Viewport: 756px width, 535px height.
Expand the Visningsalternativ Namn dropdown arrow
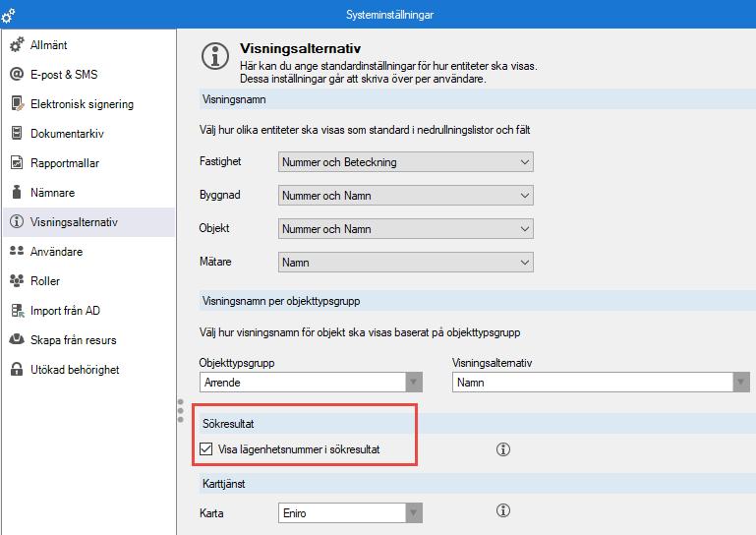[741, 383]
